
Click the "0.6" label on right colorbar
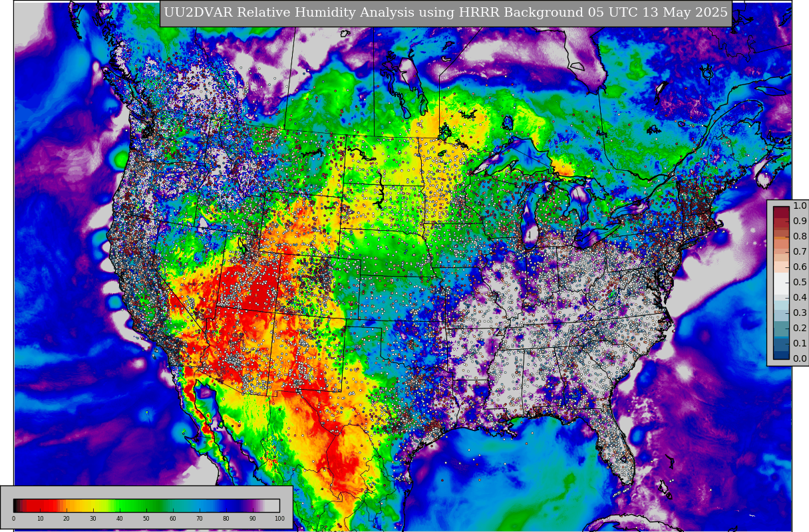click(x=800, y=267)
